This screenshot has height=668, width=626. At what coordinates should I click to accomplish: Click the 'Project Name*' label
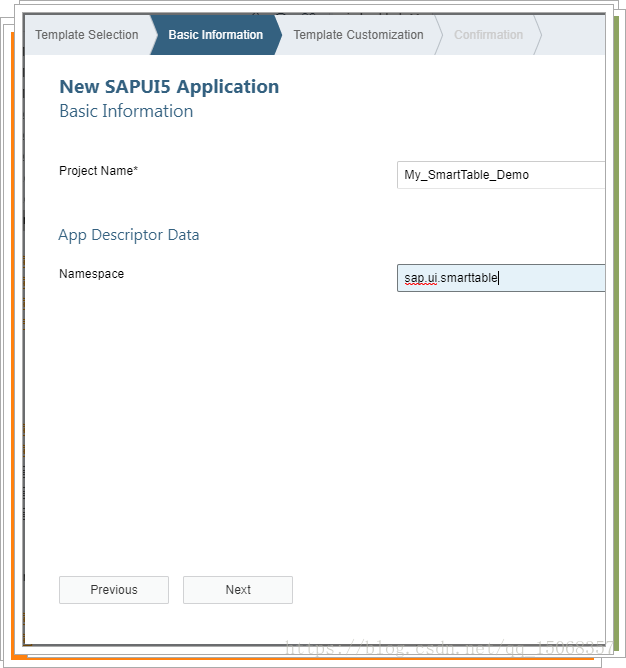(98, 170)
